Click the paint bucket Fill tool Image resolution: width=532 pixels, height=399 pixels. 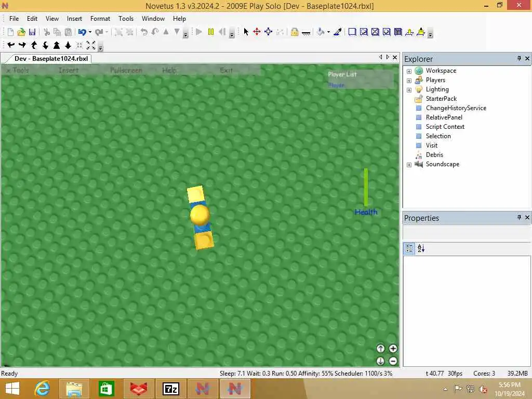pyautogui.click(x=321, y=32)
